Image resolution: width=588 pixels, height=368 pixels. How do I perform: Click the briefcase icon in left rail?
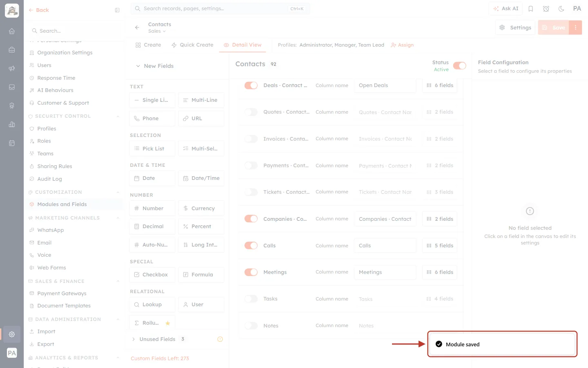12,50
